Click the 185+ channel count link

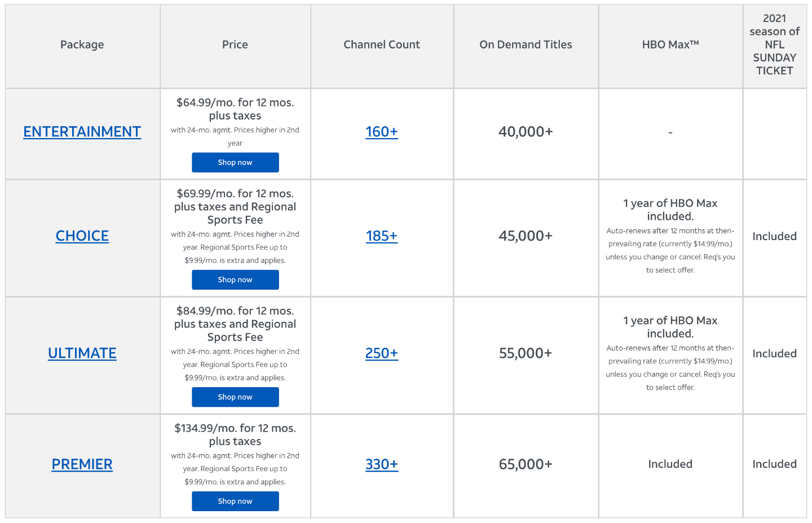(x=382, y=236)
